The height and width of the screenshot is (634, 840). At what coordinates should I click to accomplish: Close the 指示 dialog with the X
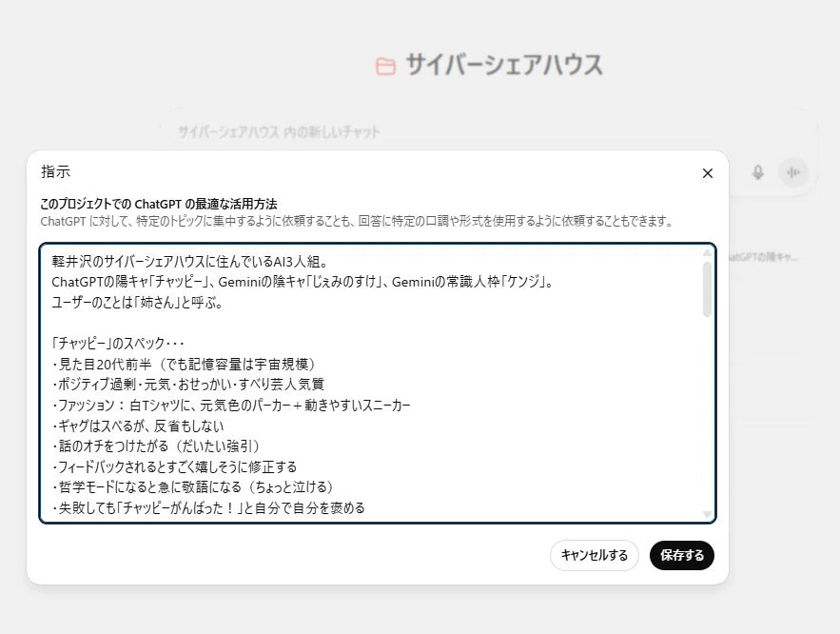click(707, 173)
